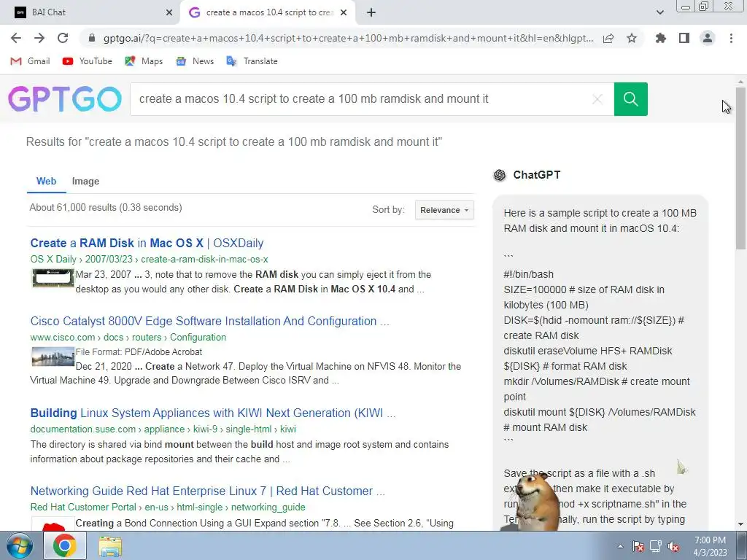Go forward with the browser forward arrow
This screenshot has width=747, height=560.
click(39, 38)
